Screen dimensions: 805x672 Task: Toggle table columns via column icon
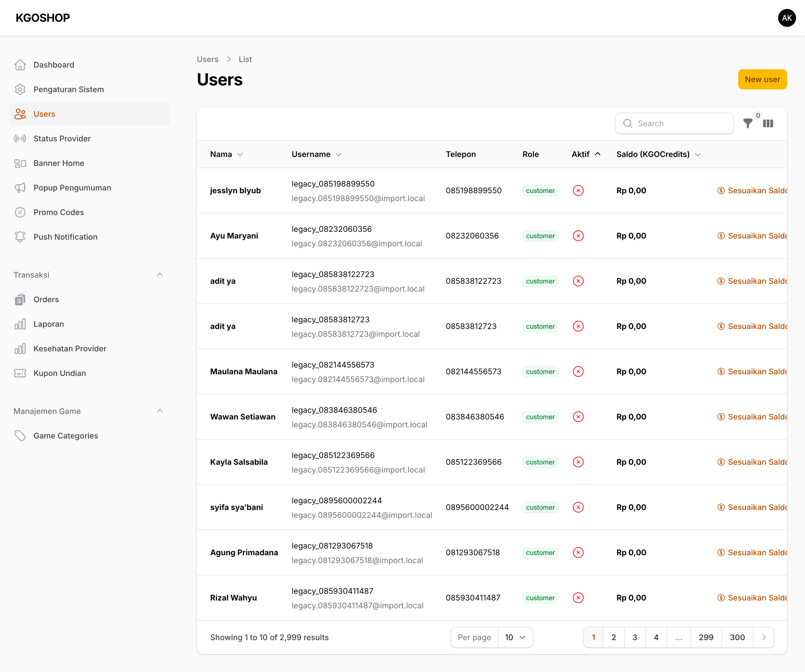point(768,123)
